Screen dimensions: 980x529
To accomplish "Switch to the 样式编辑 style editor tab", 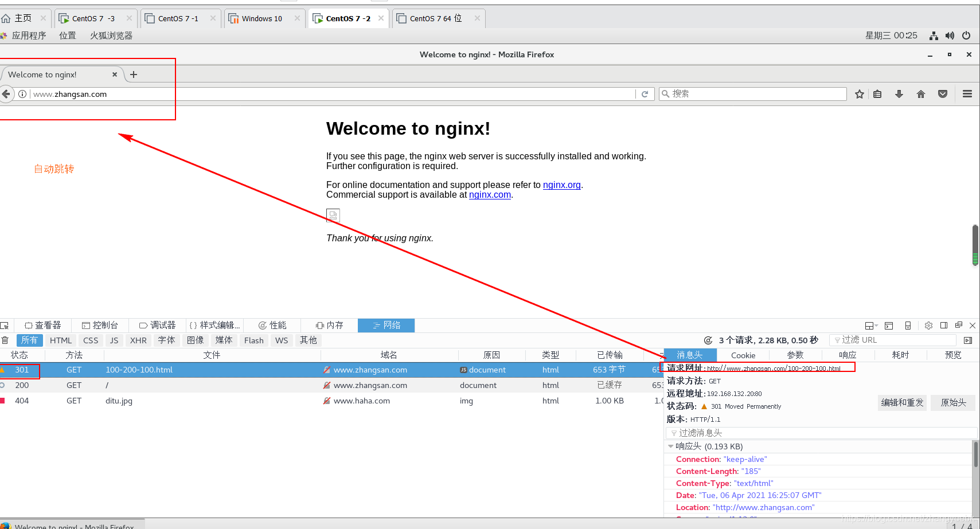I will [x=215, y=326].
